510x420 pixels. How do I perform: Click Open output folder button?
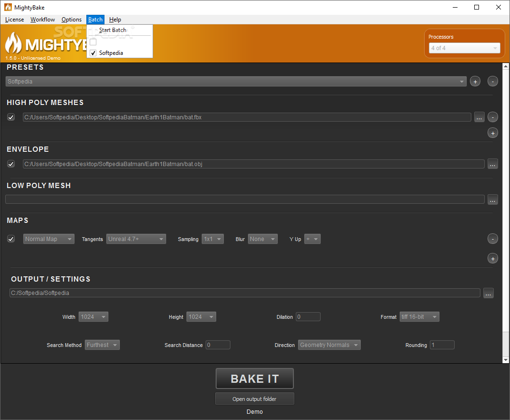[255, 399]
